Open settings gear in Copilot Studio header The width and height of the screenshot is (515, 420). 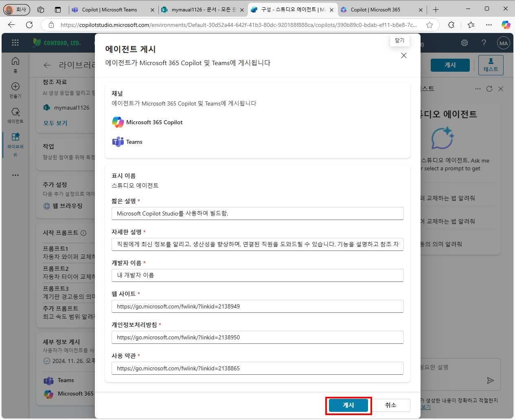tap(465, 43)
